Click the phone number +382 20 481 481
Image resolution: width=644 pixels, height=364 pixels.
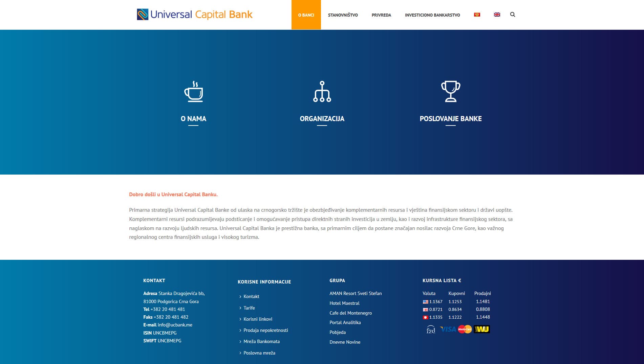pos(168,309)
